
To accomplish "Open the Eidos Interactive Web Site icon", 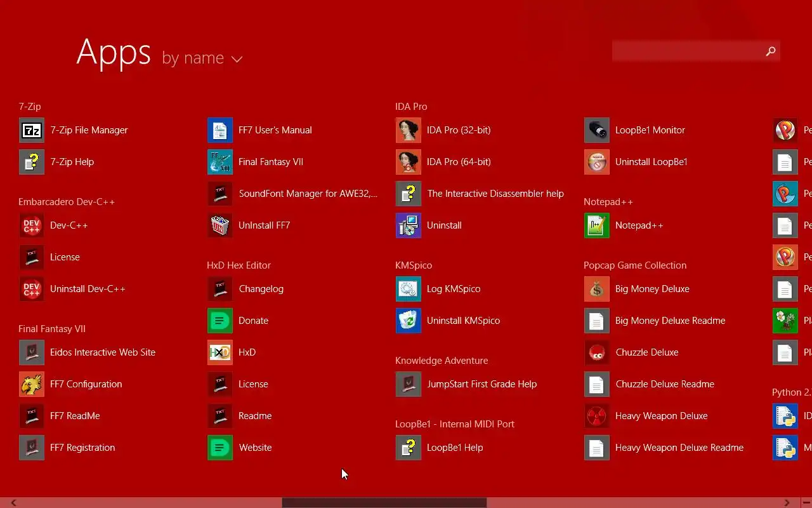I will tap(32, 352).
